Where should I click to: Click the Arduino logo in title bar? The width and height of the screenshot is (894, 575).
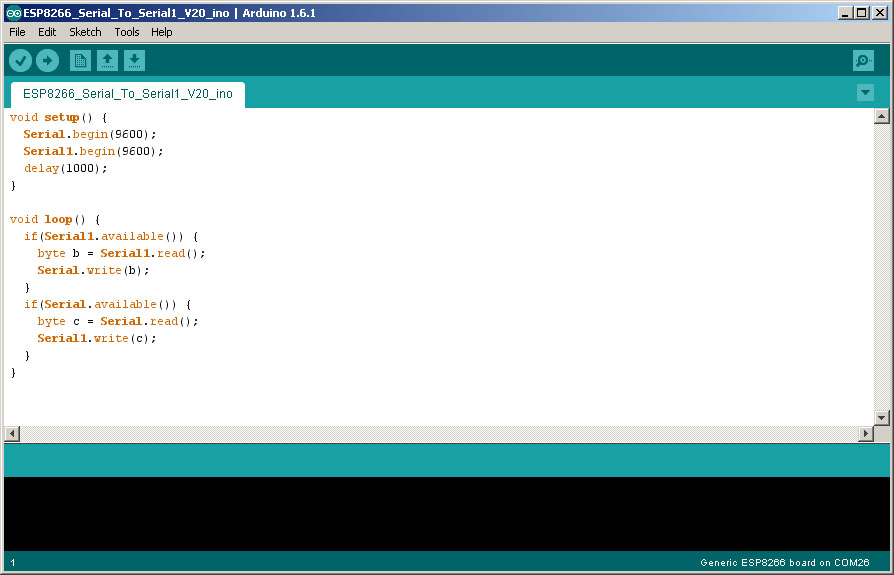click(x=13, y=13)
